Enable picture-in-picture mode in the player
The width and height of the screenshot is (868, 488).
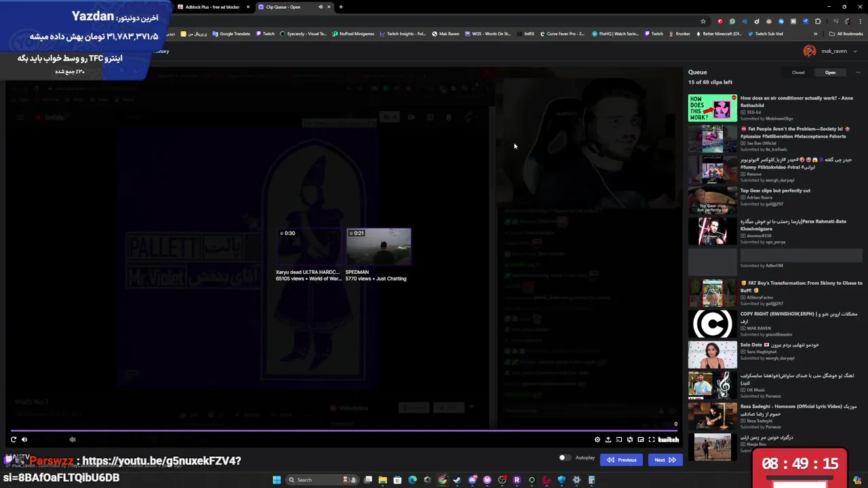point(640,440)
